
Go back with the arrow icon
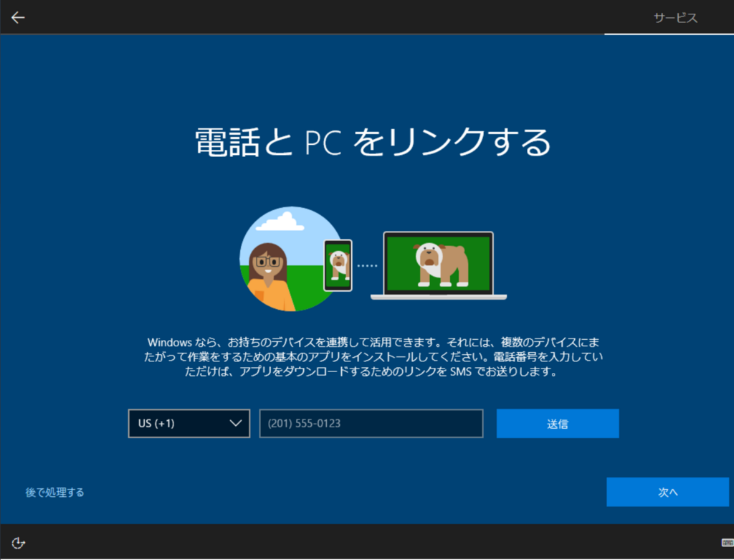point(18,18)
